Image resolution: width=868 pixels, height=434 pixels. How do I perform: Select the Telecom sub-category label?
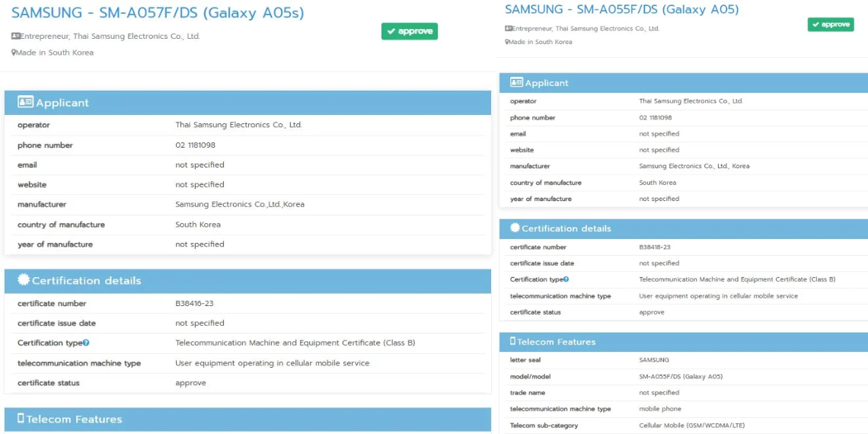click(x=544, y=425)
